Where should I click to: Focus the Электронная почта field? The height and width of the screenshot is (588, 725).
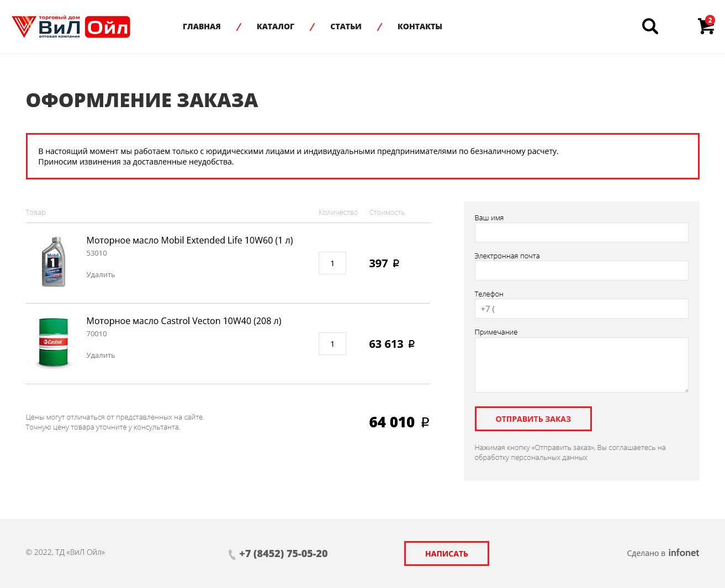[x=581, y=271]
